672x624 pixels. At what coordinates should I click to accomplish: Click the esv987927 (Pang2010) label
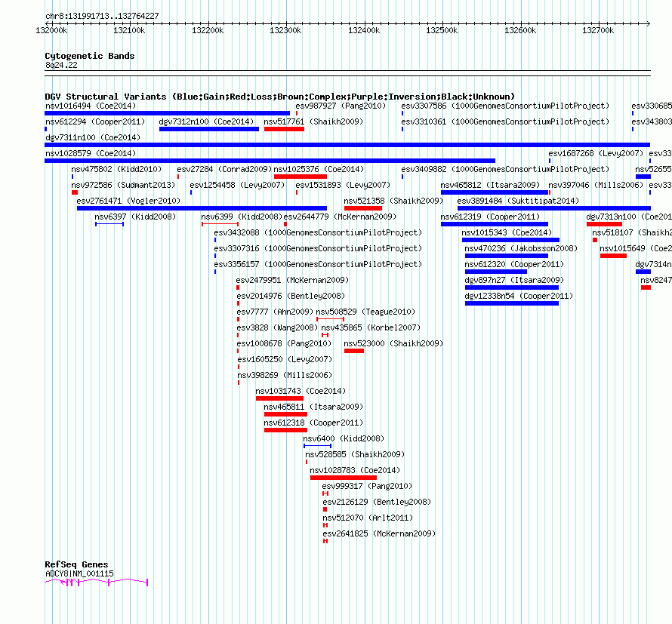(x=341, y=106)
